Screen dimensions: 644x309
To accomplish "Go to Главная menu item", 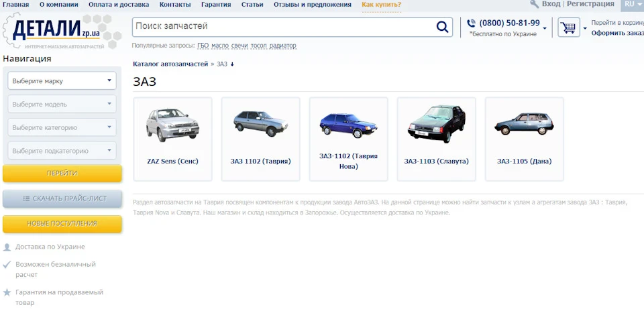I will click(x=16, y=5).
